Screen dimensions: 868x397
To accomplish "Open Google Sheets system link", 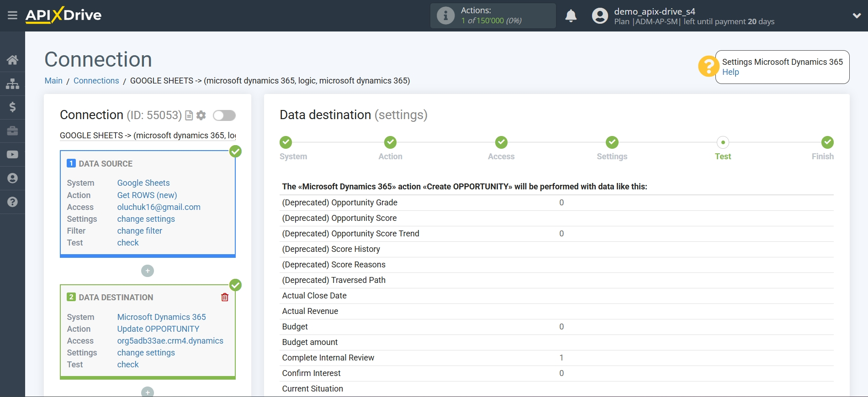I will pos(143,183).
